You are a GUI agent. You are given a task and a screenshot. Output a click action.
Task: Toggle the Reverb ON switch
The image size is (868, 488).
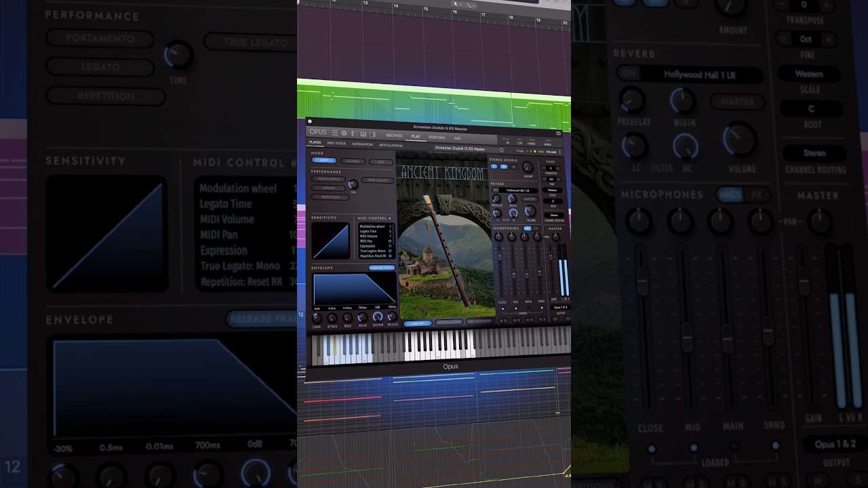coord(495,190)
